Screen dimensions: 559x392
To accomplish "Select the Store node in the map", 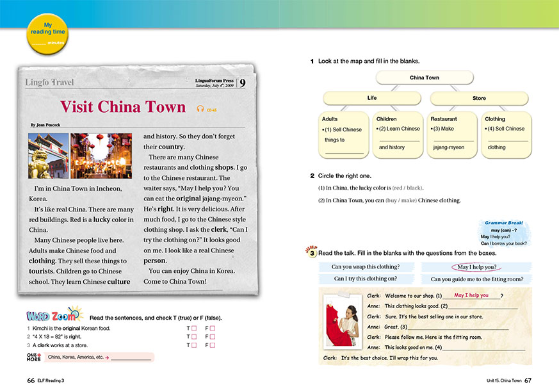I will click(x=479, y=98).
